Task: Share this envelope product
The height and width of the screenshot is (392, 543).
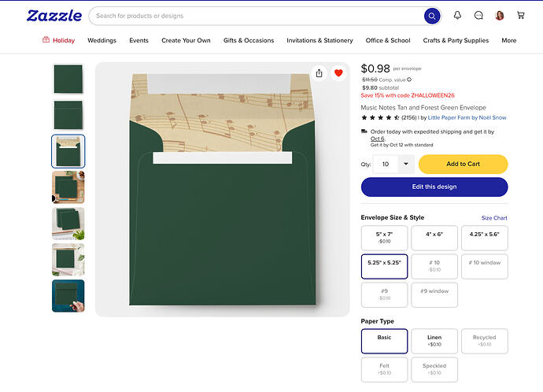Action: (x=319, y=73)
